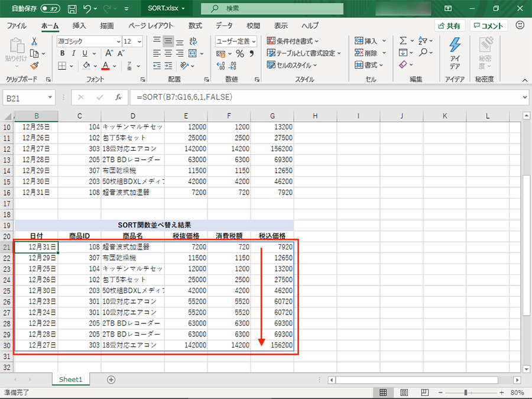This screenshot has height=399, width=532.
Task: Expand the number format ユーザー定義 dropdown
Action: pyautogui.click(x=235, y=41)
